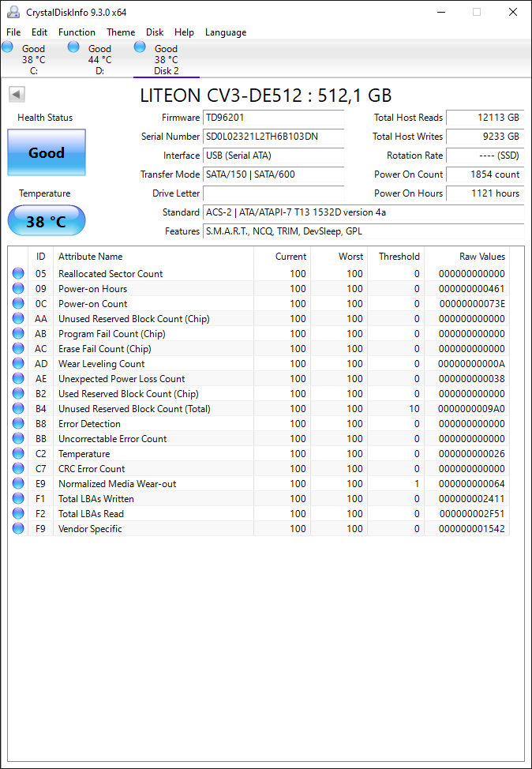The height and width of the screenshot is (769, 532).
Task: Click status orb for Erase Fail Count
Action: (18, 348)
